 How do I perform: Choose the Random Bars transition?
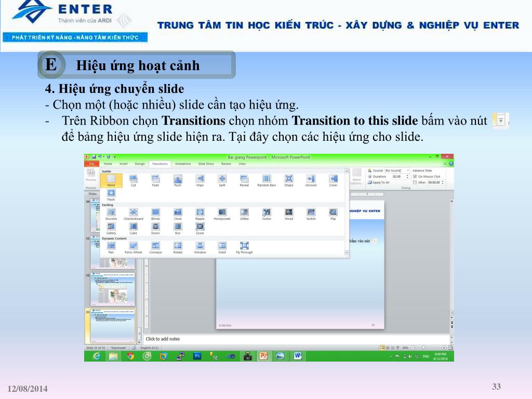point(267,180)
